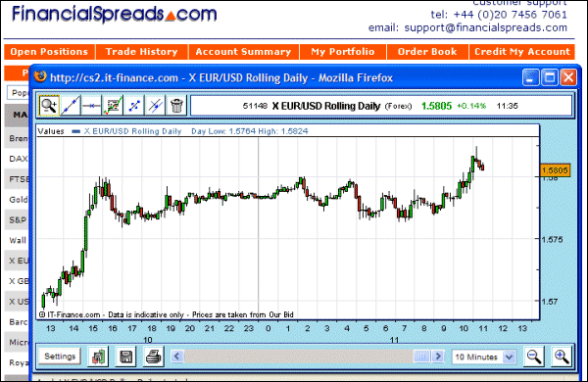This screenshot has height=382, width=588.
Task: Minimize the Firefox chart window
Action: click(x=530, y=77)
